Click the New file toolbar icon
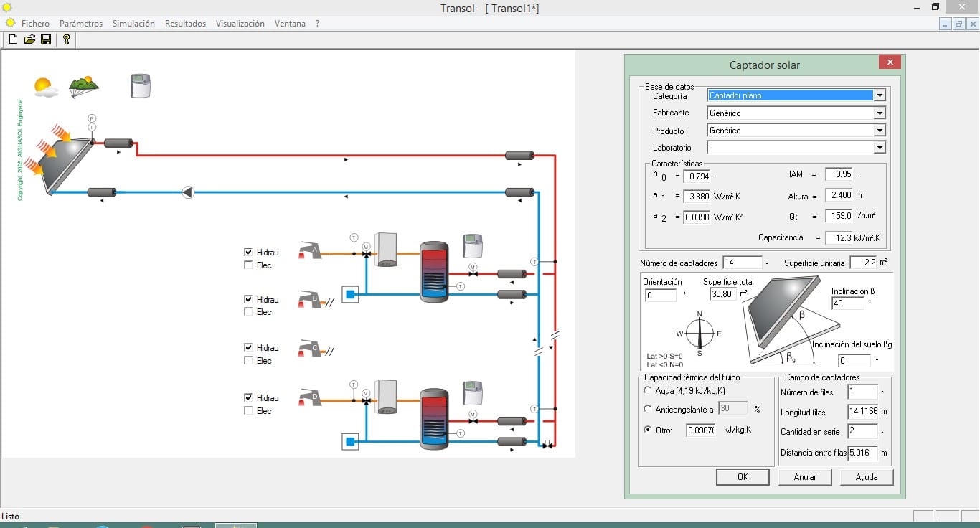The width and height of the screenshot is (980, 528). (13, 39)
